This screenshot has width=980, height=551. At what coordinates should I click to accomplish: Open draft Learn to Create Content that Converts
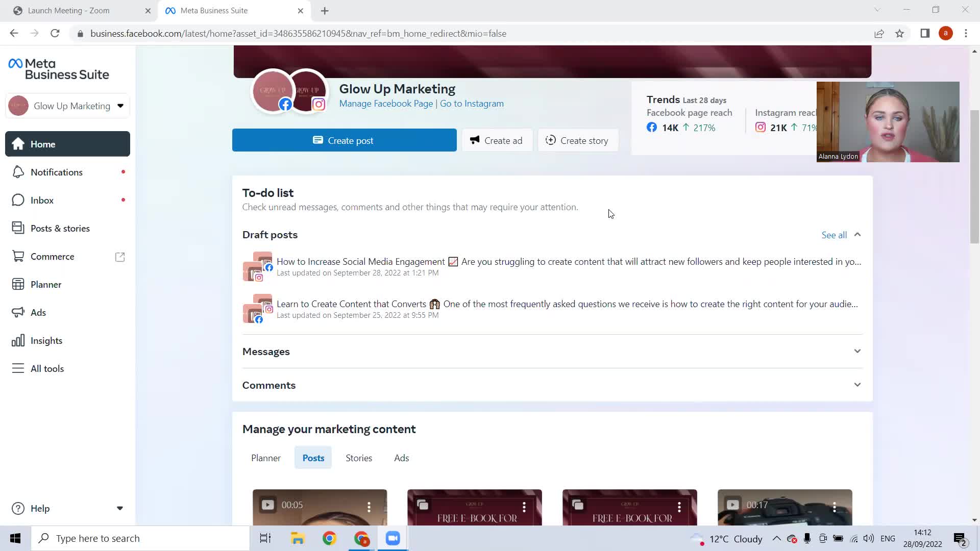pos(552,309)
